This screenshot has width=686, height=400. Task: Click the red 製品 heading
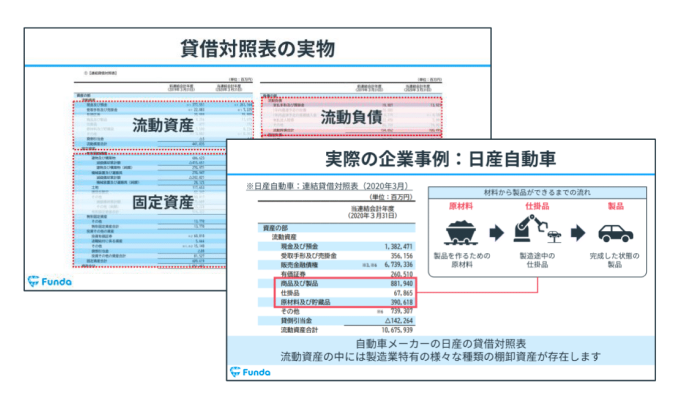pos(616,206)
